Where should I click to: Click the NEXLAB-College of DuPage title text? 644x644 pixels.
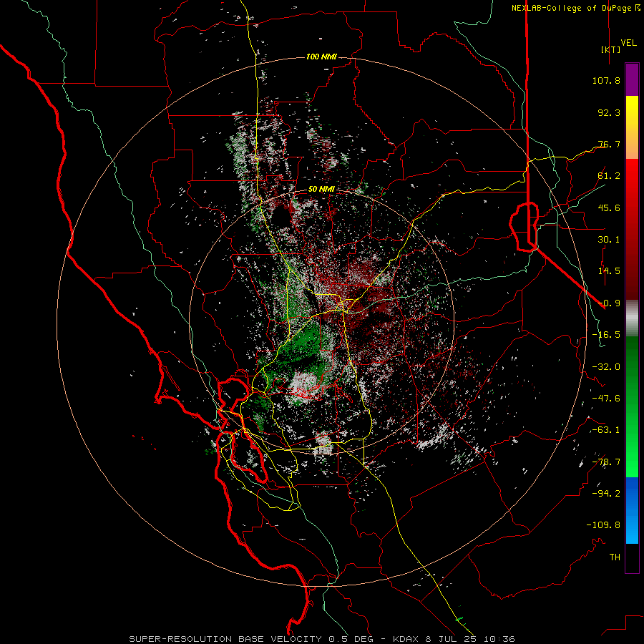pos(575,8)
